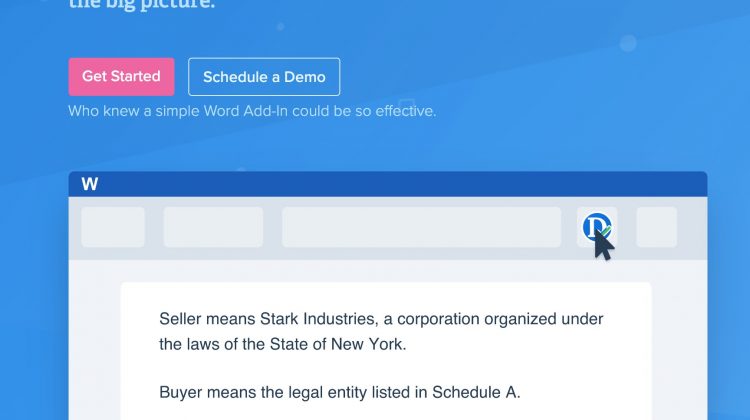Click the blue D add-in icon
Image resolution: width=750 pixels, height=420 pixels.
point(596,227)
